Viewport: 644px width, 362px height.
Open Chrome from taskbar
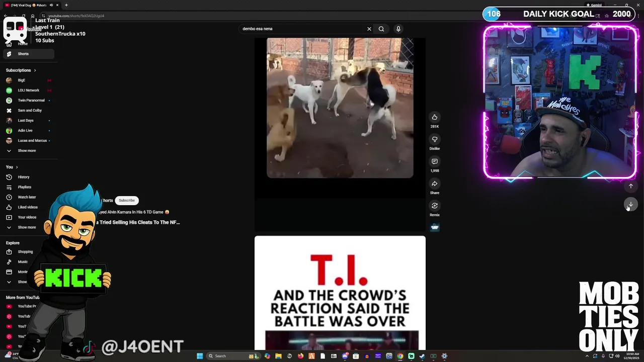[x=400, y=356]
